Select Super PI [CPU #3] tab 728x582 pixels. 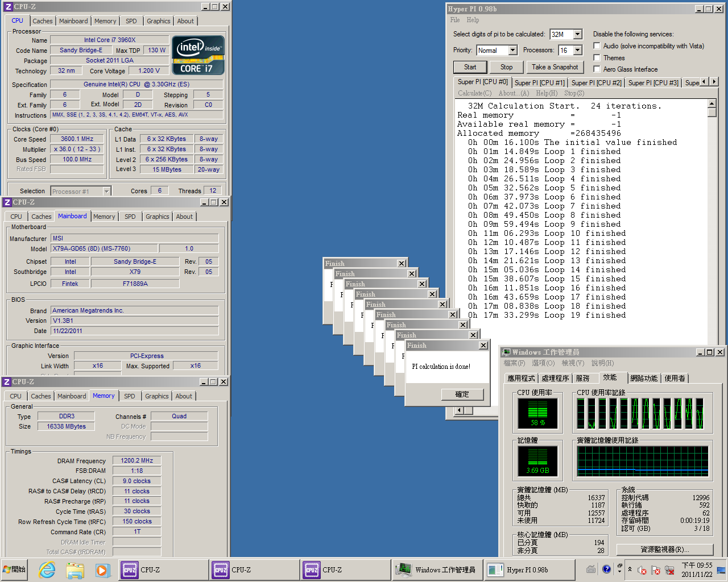pyautogui.click(x=653, y=83)
